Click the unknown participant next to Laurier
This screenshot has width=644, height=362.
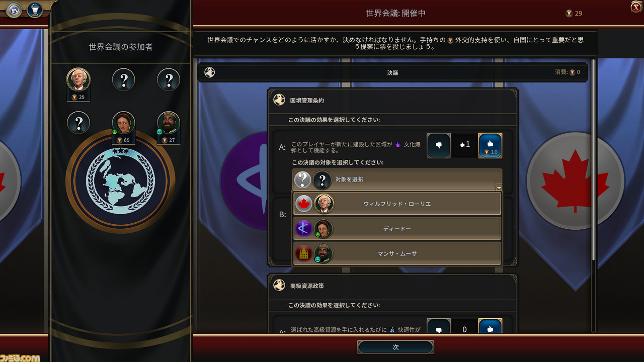tap(123, 79)
